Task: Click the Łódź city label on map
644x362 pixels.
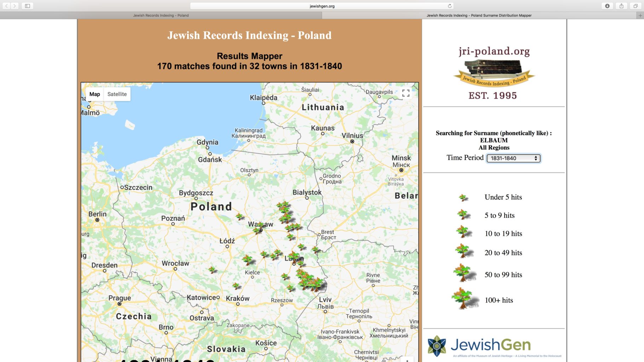Action: 227,241
